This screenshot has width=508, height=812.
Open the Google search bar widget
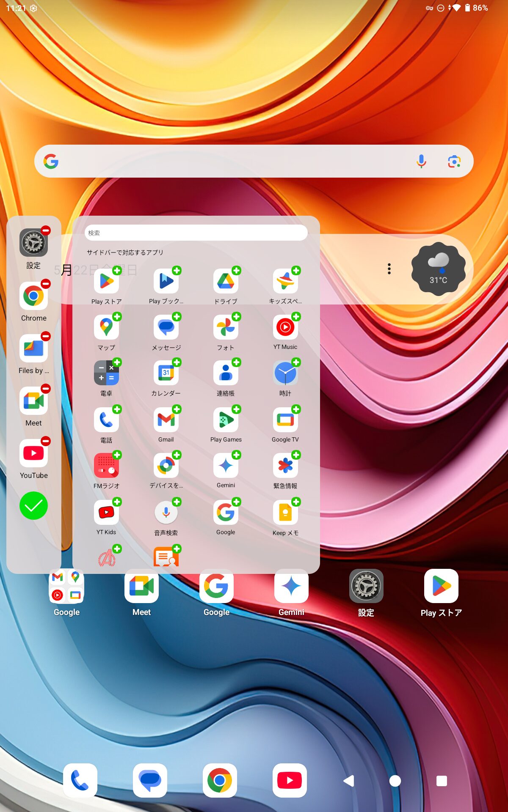click(x=254, y=161)
